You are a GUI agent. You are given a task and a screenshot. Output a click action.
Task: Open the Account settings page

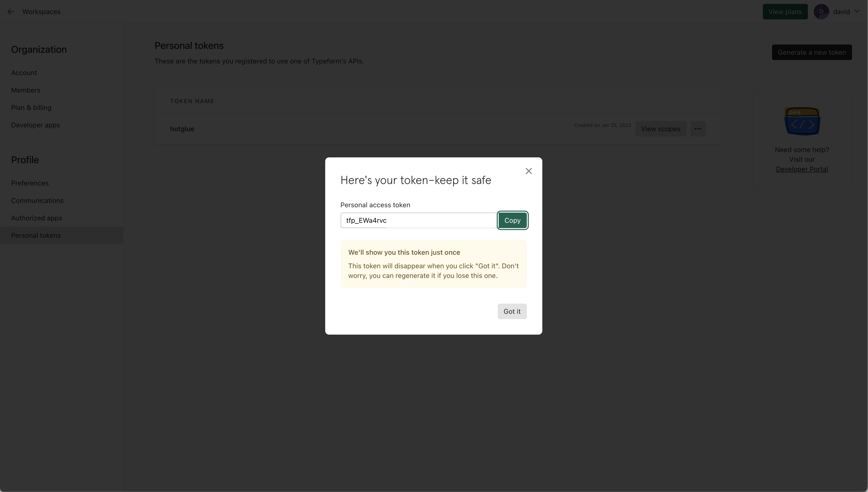24,73
